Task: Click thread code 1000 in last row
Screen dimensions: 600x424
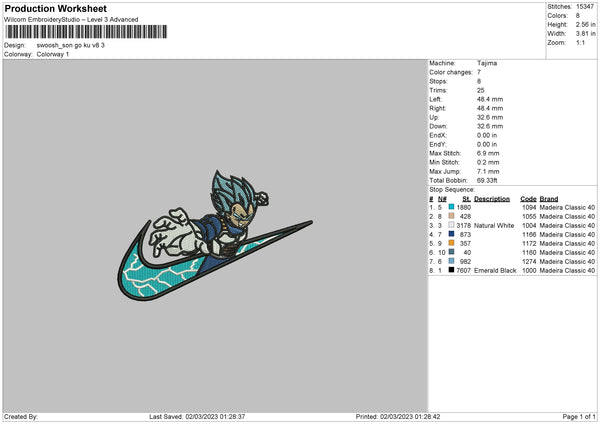Action: tap(529, 271)
